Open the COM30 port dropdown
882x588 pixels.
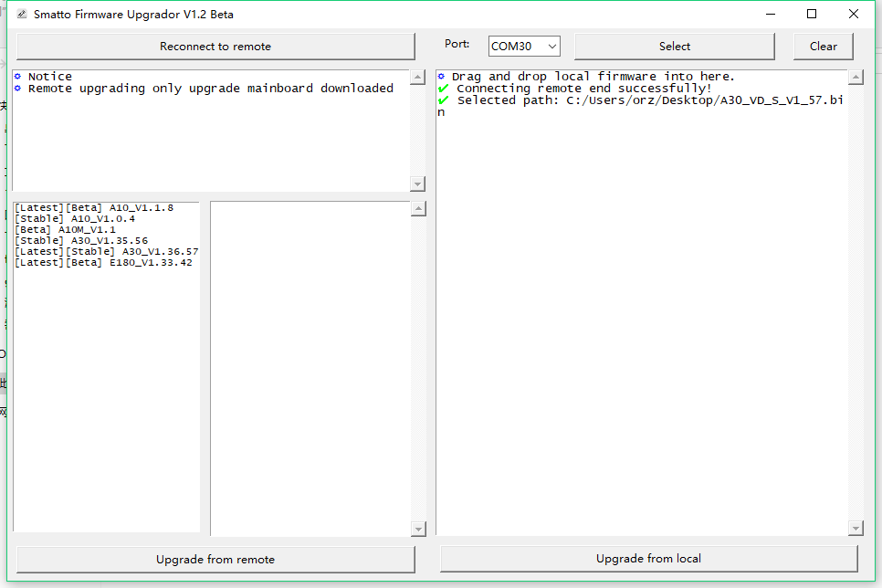[523, 46]
